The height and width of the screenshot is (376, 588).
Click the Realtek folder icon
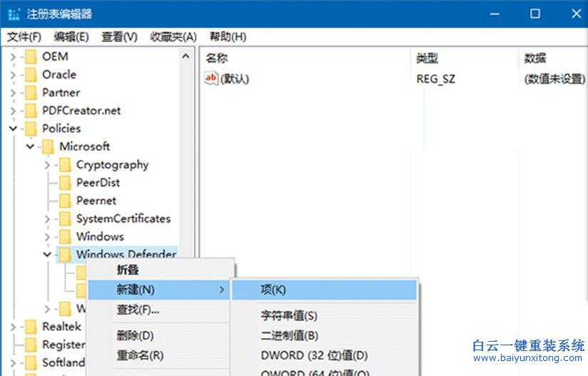pos(31,327)
